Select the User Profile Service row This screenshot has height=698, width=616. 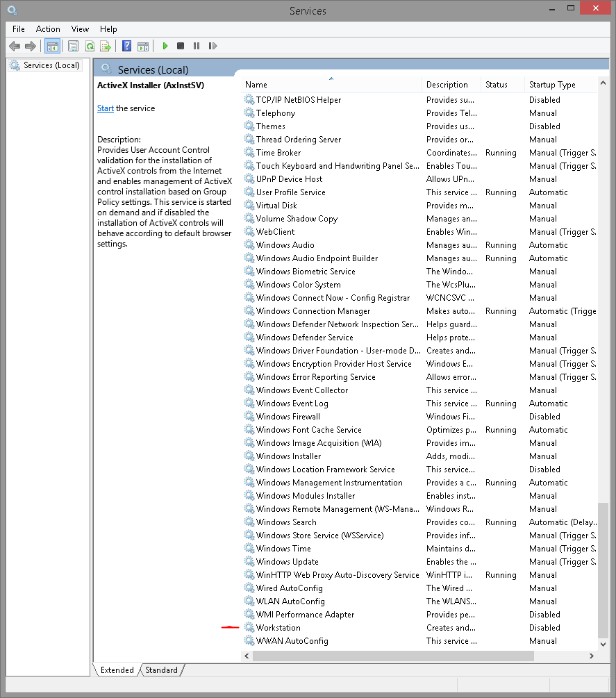tap(419, 192)
